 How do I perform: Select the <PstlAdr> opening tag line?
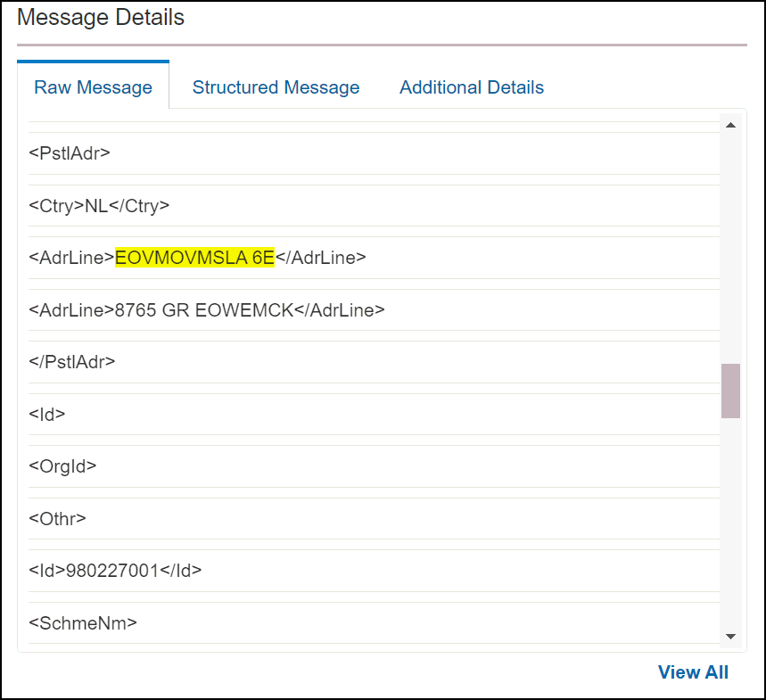click(x=374, y=153)
